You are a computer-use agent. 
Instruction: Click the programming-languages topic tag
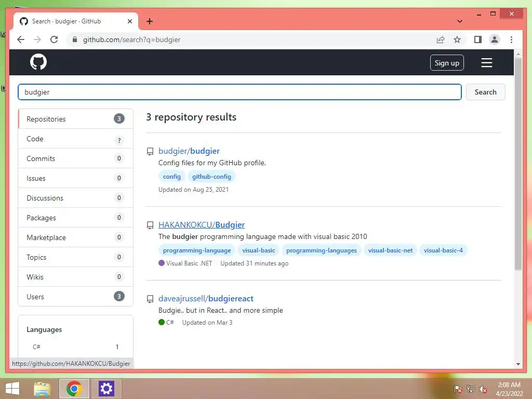click(x=321, y=250)
